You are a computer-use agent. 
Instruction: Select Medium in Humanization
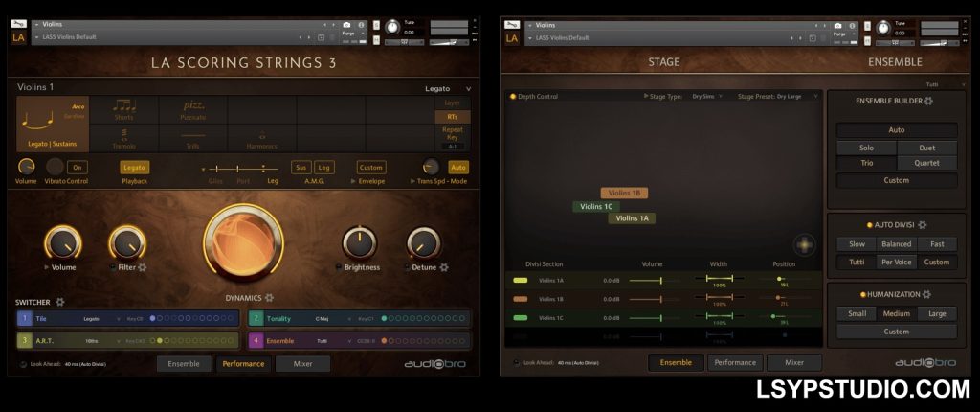tap(896, 313)
